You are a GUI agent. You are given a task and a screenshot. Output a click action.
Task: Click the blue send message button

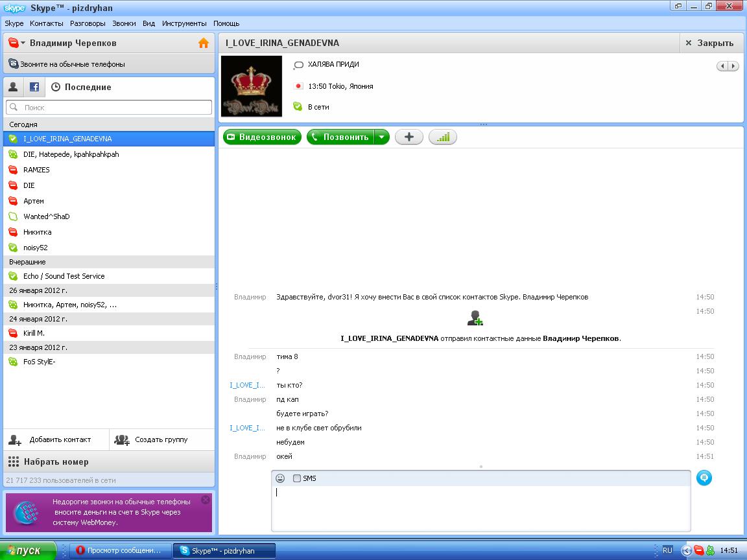704,478
